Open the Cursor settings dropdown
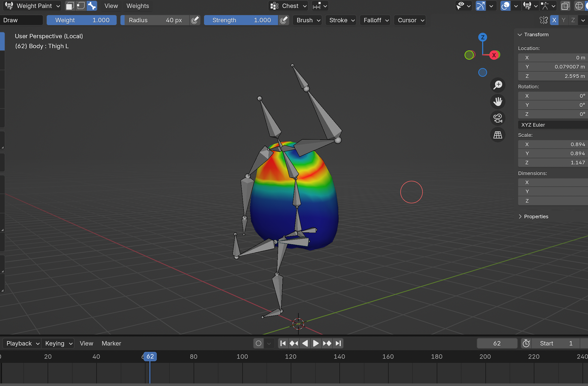This screenshot has width=588, height=386. pyautogui.click(x=410, y=20)
